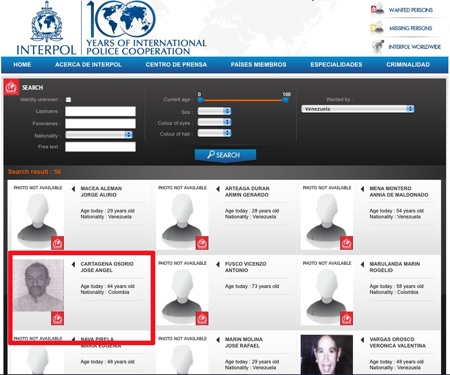This screenshot has width=450, height=375.
Task: Click the orange Current age slider track
Action: click(x=243, y=100)
